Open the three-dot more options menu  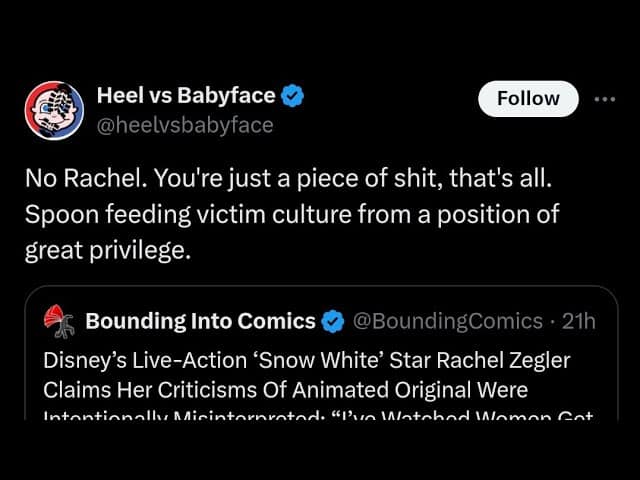pos(605,99)
